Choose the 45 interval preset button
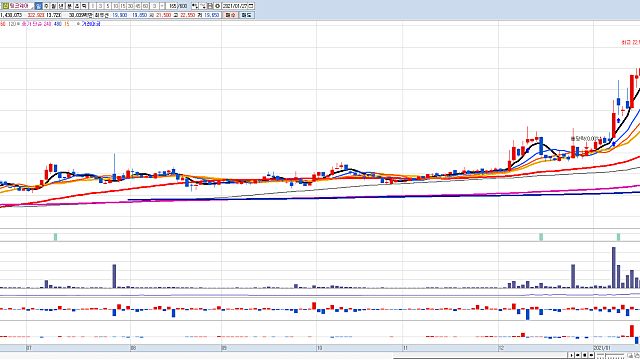The height and width of the screenshot is (360, 640). click(138, 6)
